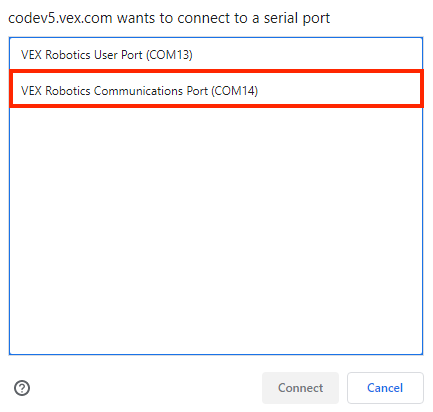
Task: Select VEX Robotics Communications Port (COM14)
Action: [216, 90]
